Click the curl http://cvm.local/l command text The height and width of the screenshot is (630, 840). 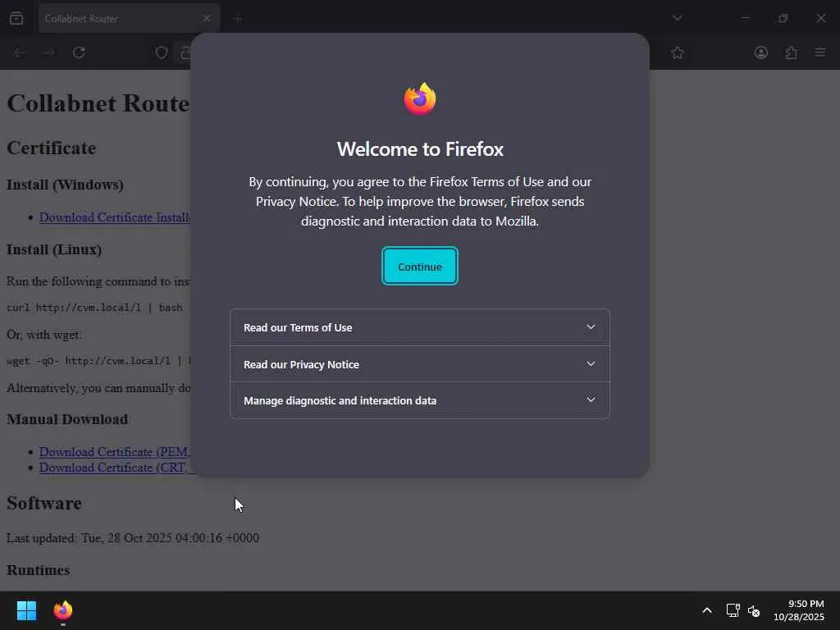pos(94,308)
